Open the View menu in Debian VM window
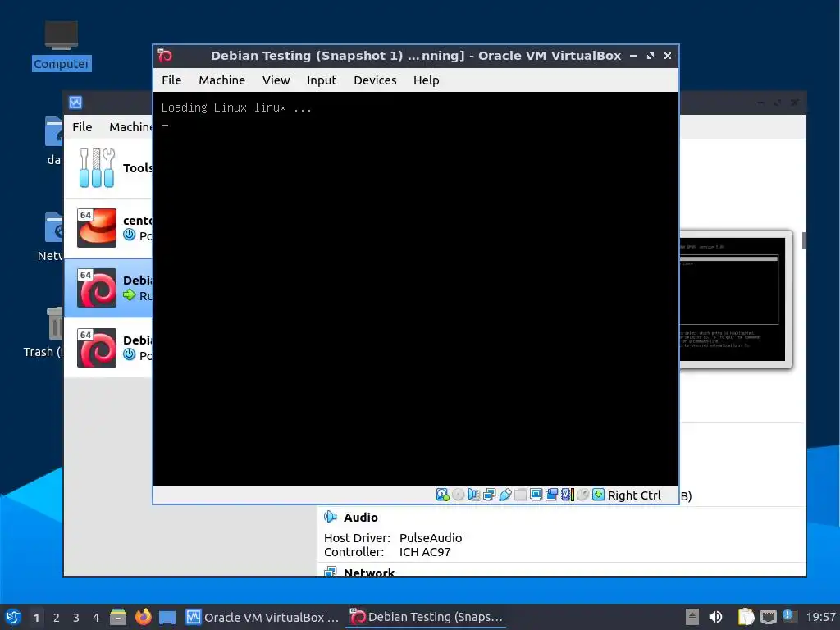Viewport: 840px width, 630px height. tap(276, 80)
